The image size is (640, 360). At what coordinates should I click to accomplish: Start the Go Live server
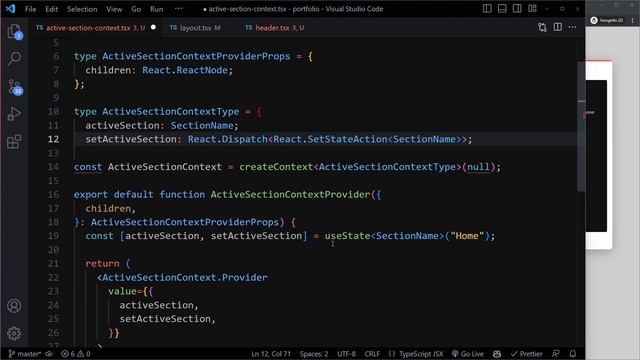coord(468,354)
